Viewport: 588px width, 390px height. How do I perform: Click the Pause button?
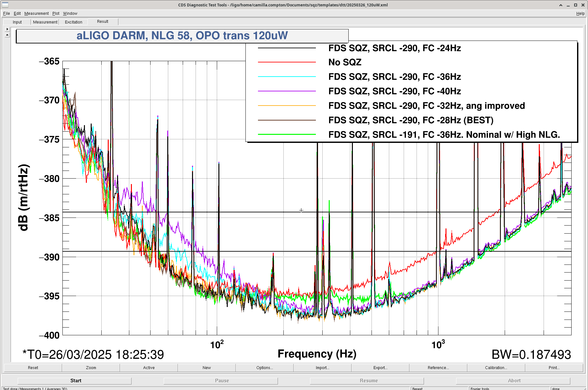pyautogui.click(x=221, y=381)
